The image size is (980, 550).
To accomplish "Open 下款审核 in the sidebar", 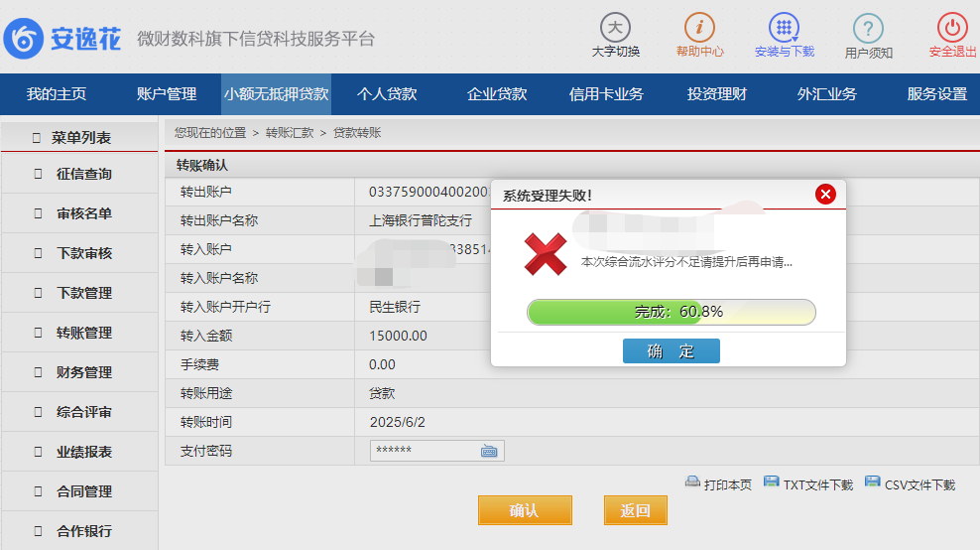I will point(79,253).
